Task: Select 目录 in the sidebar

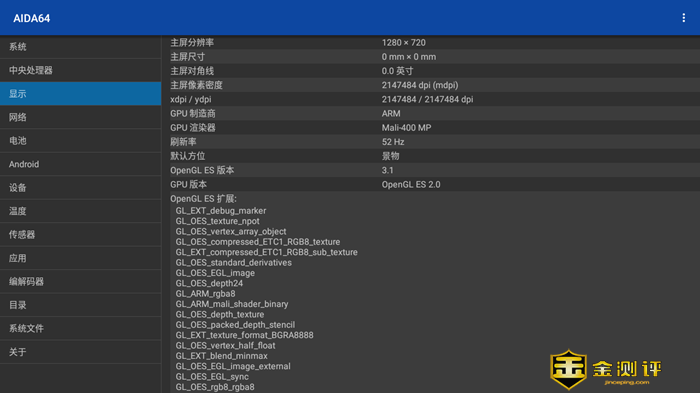Action: [x=80, y=305]
